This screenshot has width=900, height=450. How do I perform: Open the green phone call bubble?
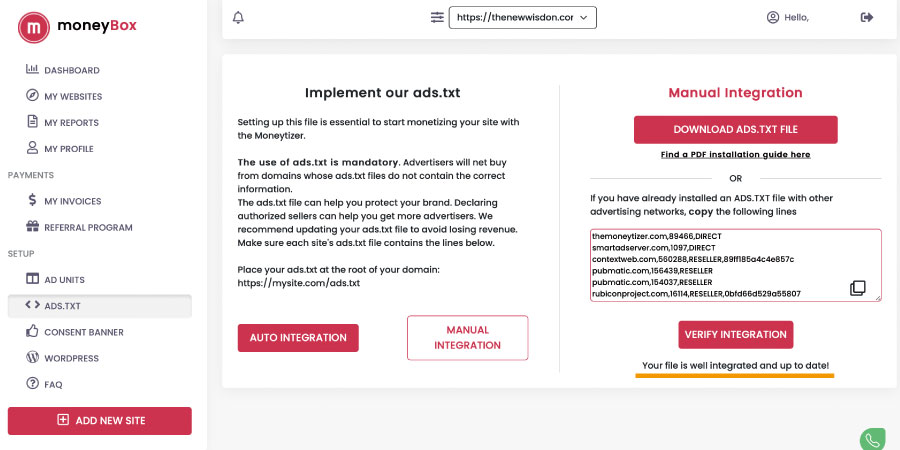pos(872,440)
